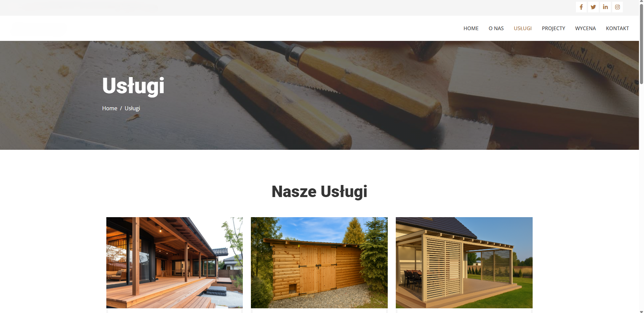
Task: Open the WYCENA navigation item
Action: point(585,28)
